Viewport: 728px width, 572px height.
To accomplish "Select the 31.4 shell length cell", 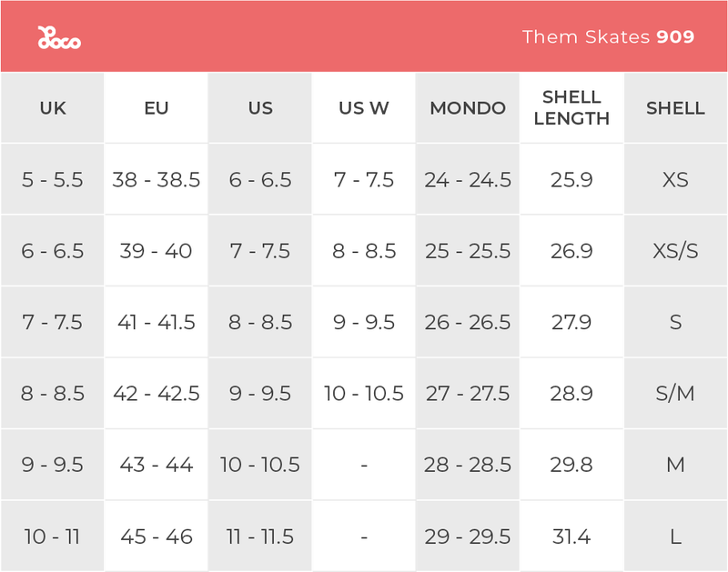I will coord(571,537).
